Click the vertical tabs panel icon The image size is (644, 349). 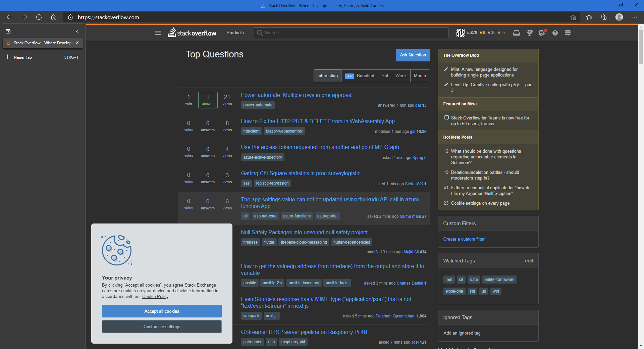[x=8, y=32]
